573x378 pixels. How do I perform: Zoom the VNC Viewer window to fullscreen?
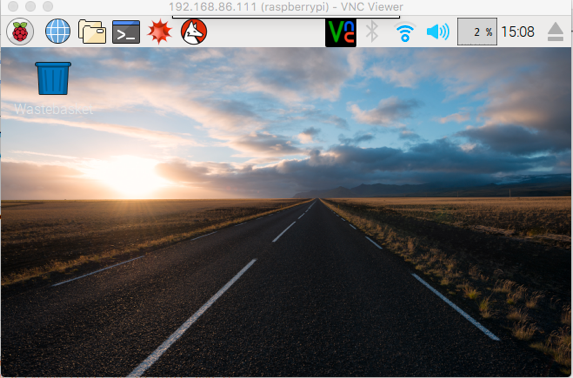point(48,6)
